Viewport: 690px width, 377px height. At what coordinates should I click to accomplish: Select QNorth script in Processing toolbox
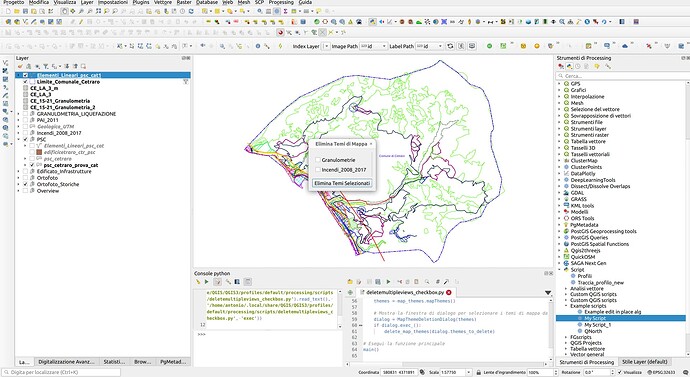[593, 331]
